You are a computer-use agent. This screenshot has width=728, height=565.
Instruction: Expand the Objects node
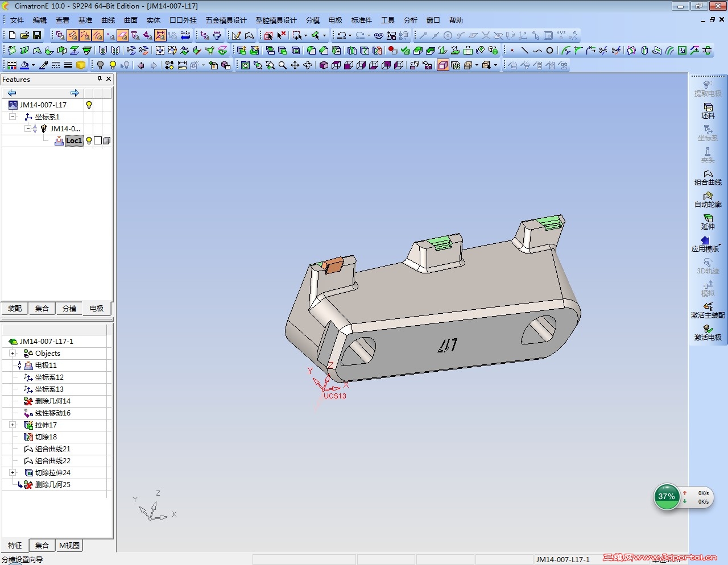13,353
